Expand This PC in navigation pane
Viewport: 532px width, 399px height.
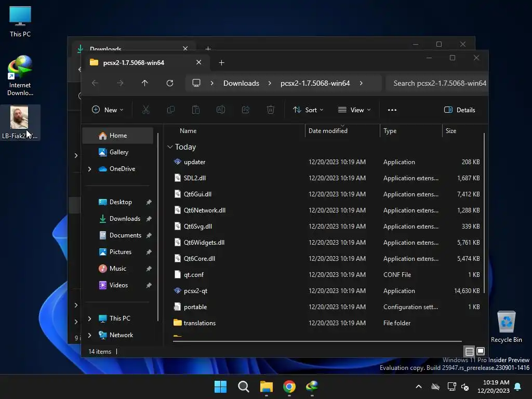(89, 318)
